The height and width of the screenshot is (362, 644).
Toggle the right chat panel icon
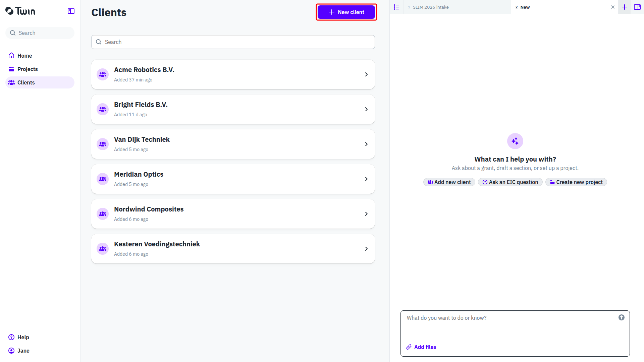(x=637, y=7)
